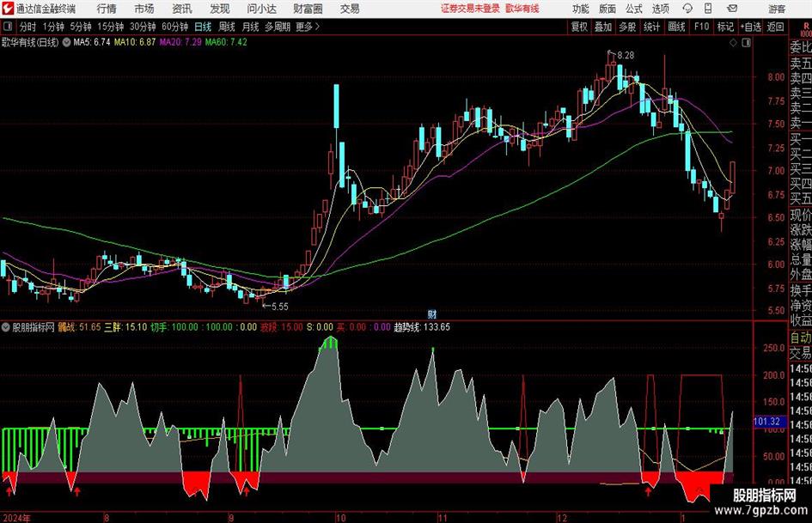This screenshot has height=523, width=812.
Task: Open the 行情 menu
Action: click(x=107, y=9)
